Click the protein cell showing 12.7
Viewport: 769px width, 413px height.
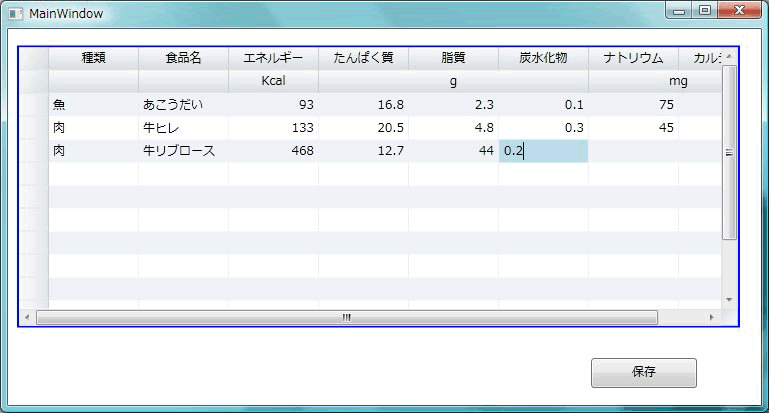pyautogui.click(x=363, y=151)
